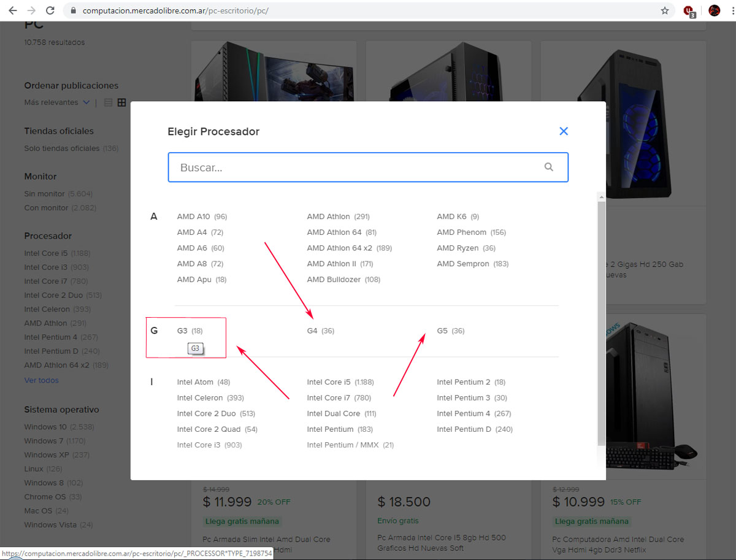Open the red extension icon in toolbar
Image resolution: width=736 pixels, height=560 pixels.
(689, 10)
